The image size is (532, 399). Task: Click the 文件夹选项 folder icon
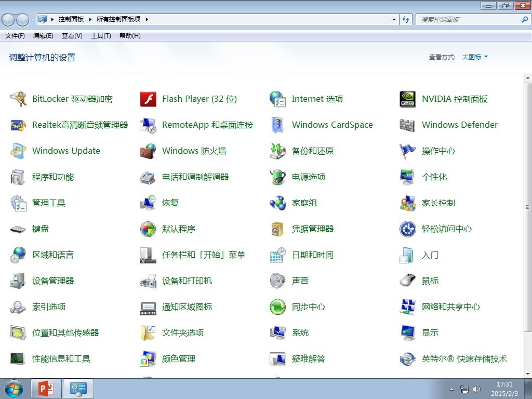[x=148, y=333]
